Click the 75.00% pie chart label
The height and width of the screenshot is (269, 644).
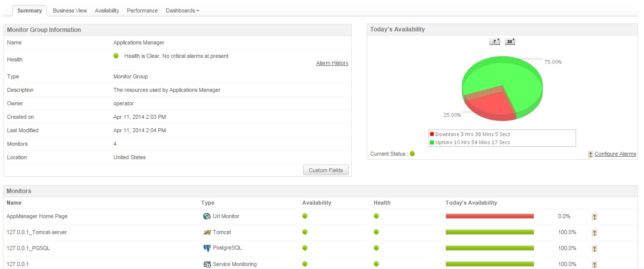(553, 62)
